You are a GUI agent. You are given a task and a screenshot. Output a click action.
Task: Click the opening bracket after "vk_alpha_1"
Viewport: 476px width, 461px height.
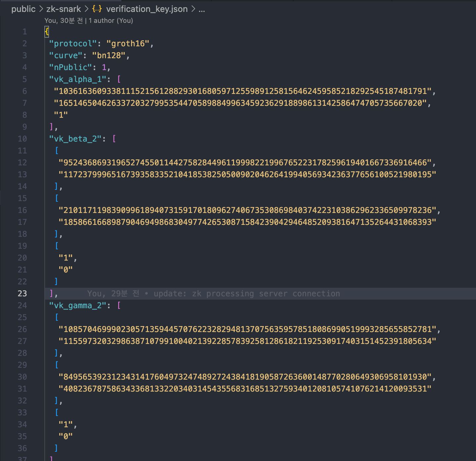coord(119,79)
